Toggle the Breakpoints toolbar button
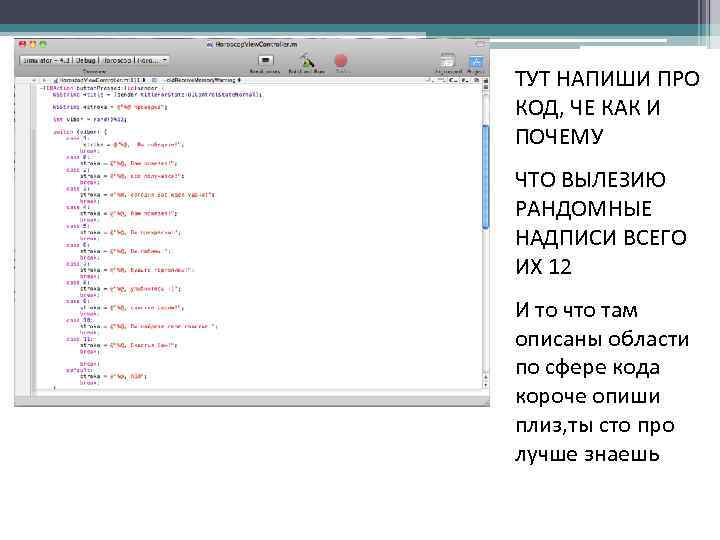 [265, 60]
